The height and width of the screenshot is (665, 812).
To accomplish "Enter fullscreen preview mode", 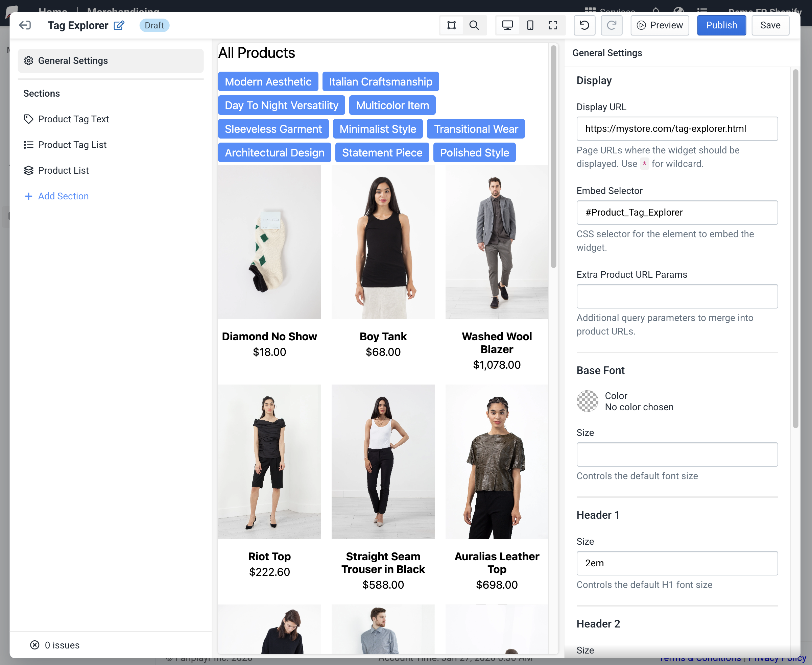I will [x=553, y=25].
